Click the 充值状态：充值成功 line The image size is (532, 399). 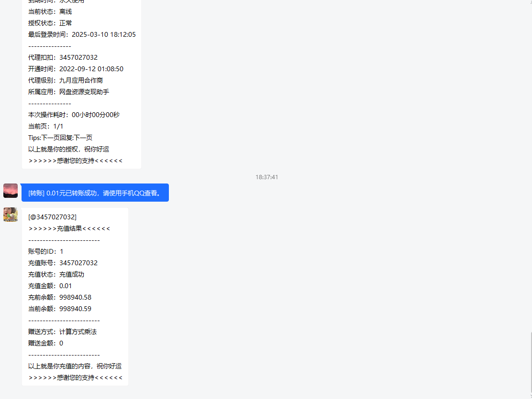coord(56,274)
